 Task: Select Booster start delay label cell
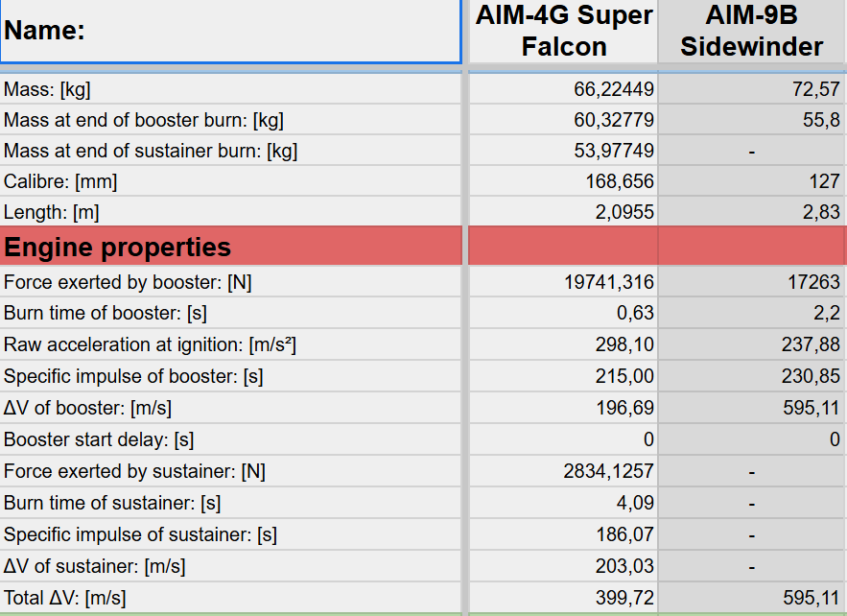[x=230, y=439]
